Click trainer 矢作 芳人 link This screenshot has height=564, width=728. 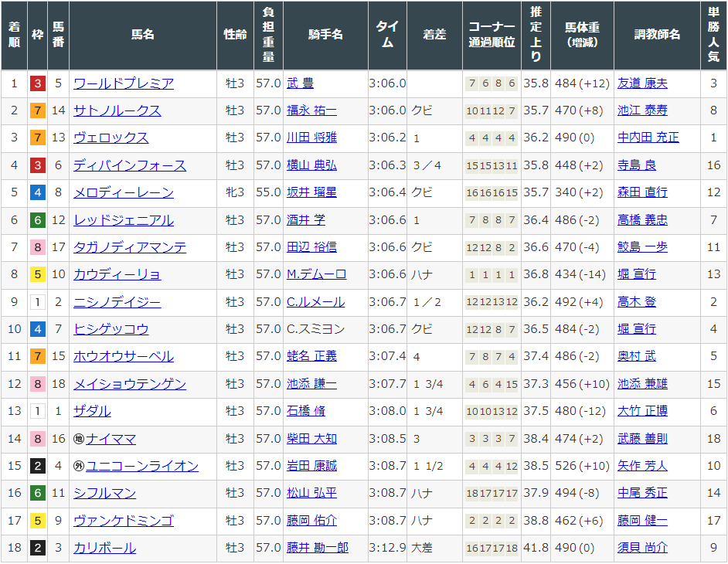pos(642,466)
